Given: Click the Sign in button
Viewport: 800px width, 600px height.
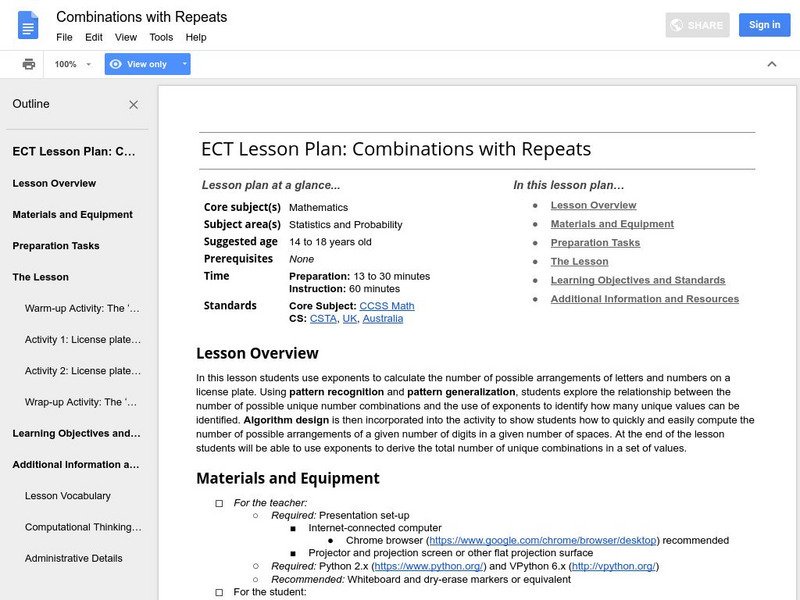Looking at the screenshot, I should click(x=764, y=25).
